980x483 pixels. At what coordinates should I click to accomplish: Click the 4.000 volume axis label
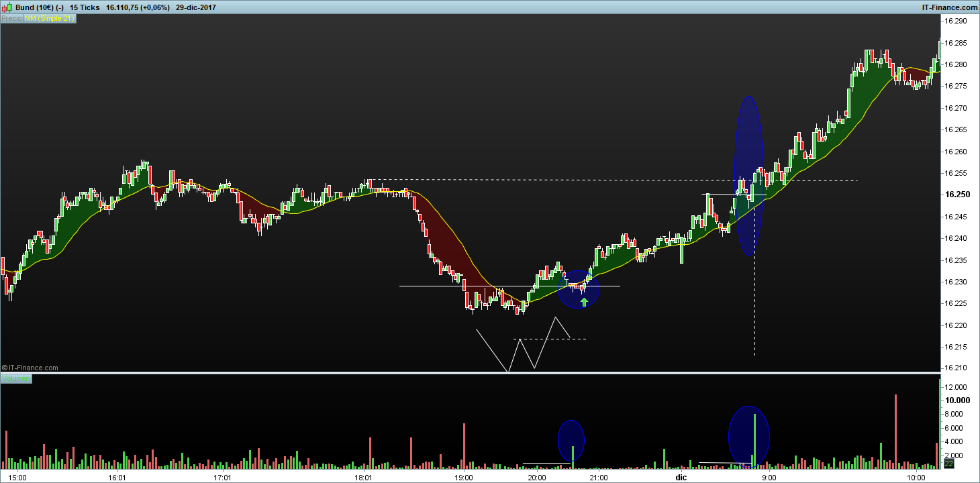tap(954, 441)
